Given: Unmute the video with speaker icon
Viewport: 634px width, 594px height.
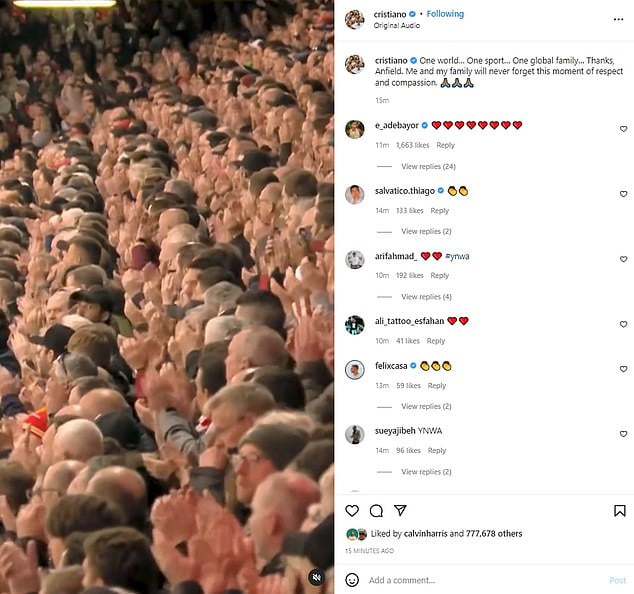Looking at the screenshot, I should pos(317,577).
